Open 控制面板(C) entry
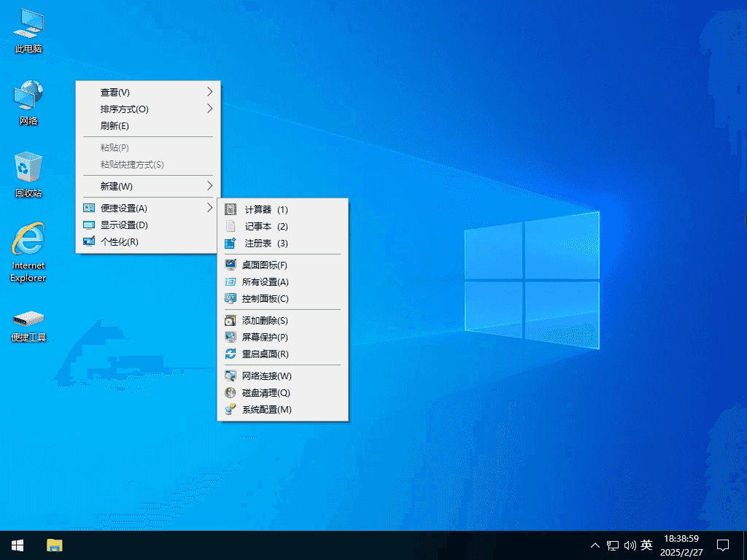747x560 pixels. [283, 298]
